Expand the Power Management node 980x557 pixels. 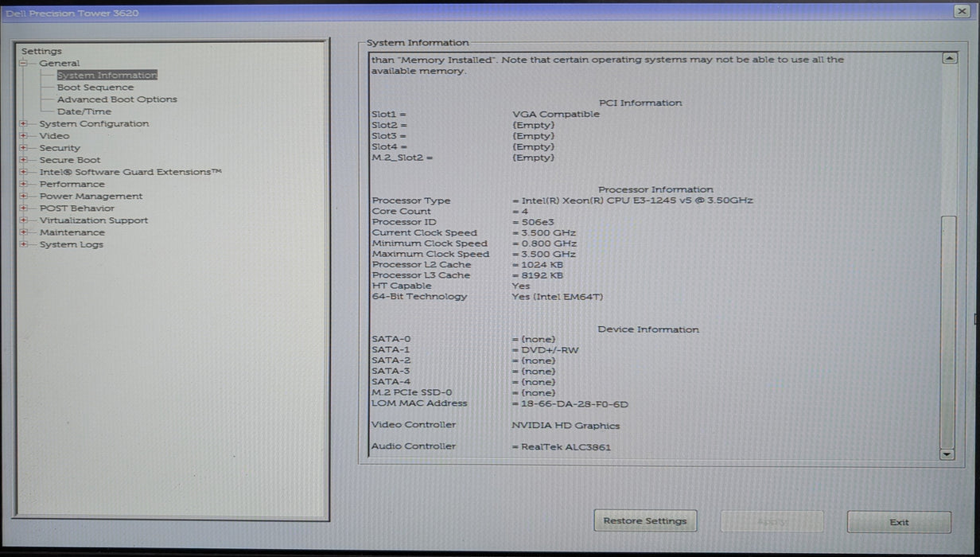[x=23, y=196]
